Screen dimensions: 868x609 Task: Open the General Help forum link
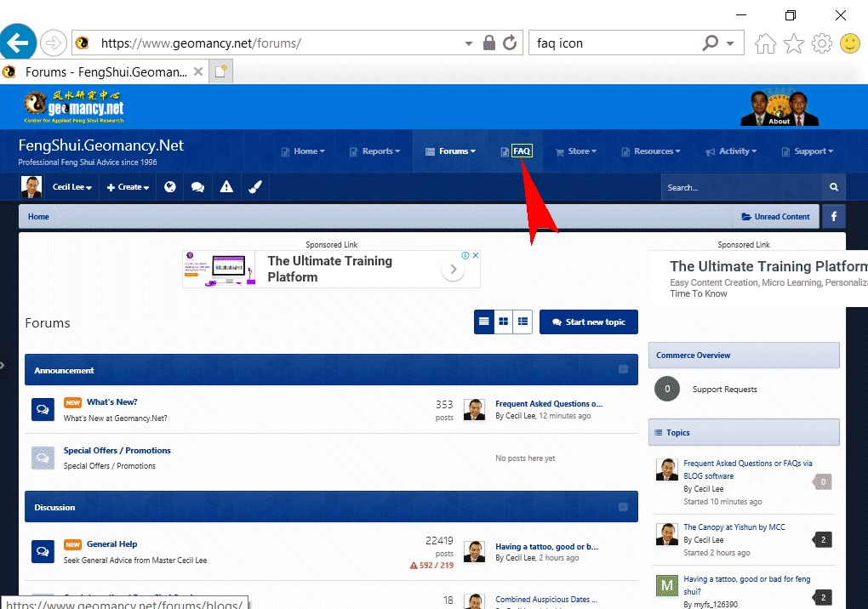(111, 544)
